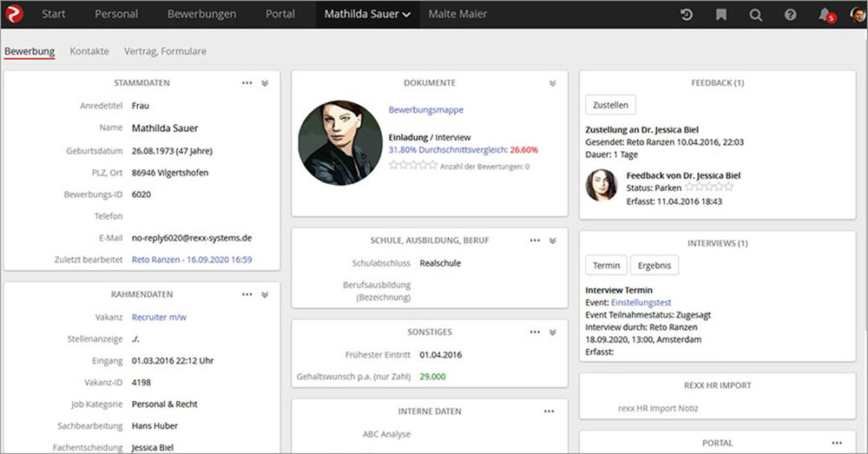Viewport: 868px width, 454px height.
Task: Click the bookmark icon in top bar
Action: 721,15
